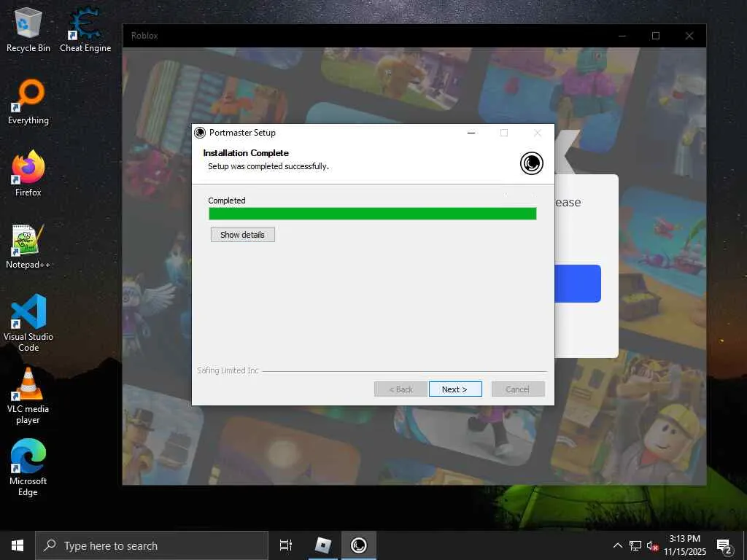747x560 pixels.
Task: Click the disabled Portmaster Setup close button
Action: [x=538, y=133]
